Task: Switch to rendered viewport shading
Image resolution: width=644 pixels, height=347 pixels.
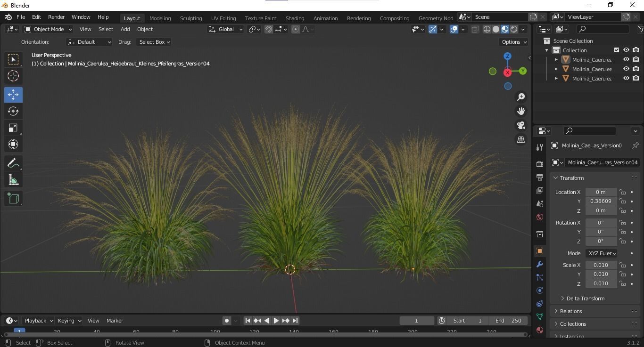Action: pyautogui.click(x=514, y=29)
